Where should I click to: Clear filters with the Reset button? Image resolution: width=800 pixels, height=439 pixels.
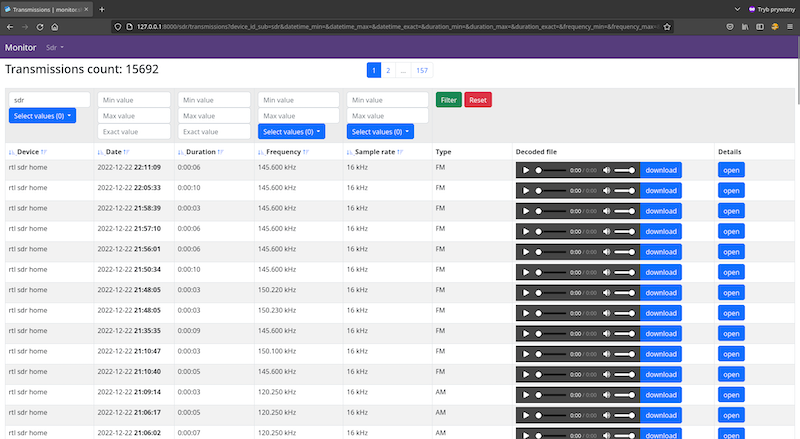pyautogui.click(x=478, y=100)
